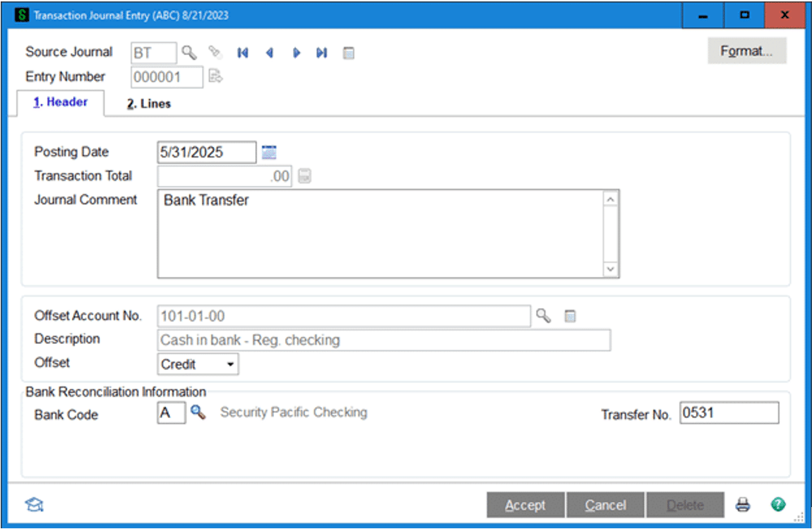This screenshot has width=812, height=529.
Task: Open the Posting Date calendar picker
Action: [x=269, y=152]
